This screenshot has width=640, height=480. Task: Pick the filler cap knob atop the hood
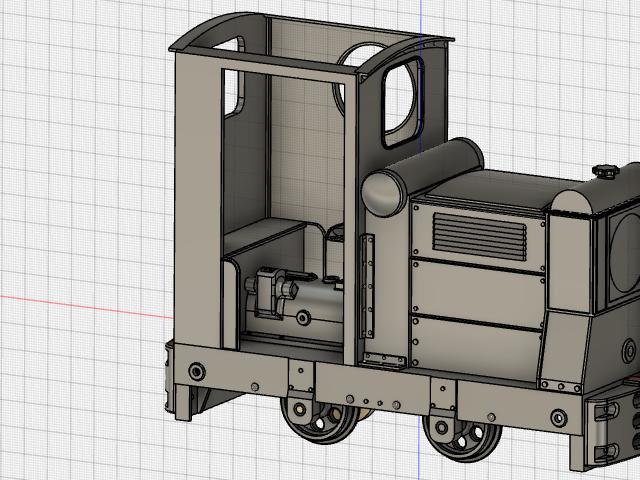click(605, 171)
